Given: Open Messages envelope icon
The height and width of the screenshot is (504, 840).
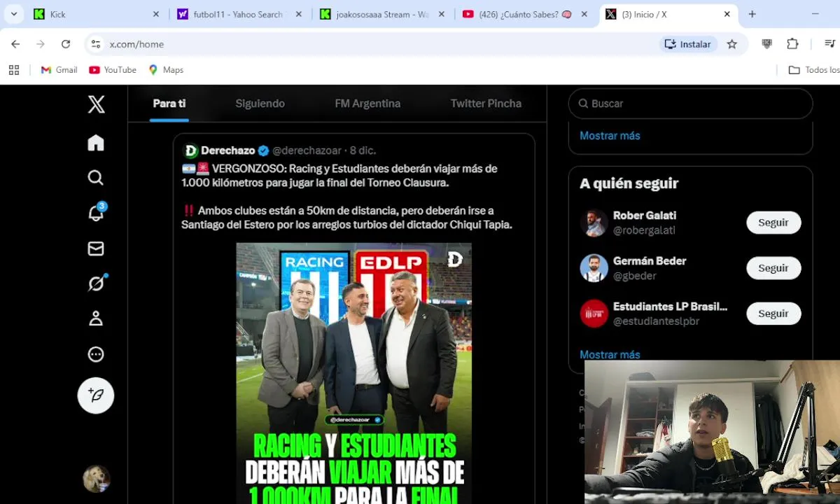Looking at the screenshot, I should coord(96,248).
